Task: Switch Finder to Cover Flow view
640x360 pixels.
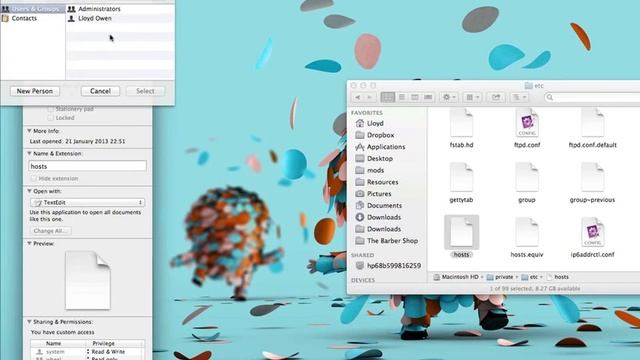Action: 428,97
